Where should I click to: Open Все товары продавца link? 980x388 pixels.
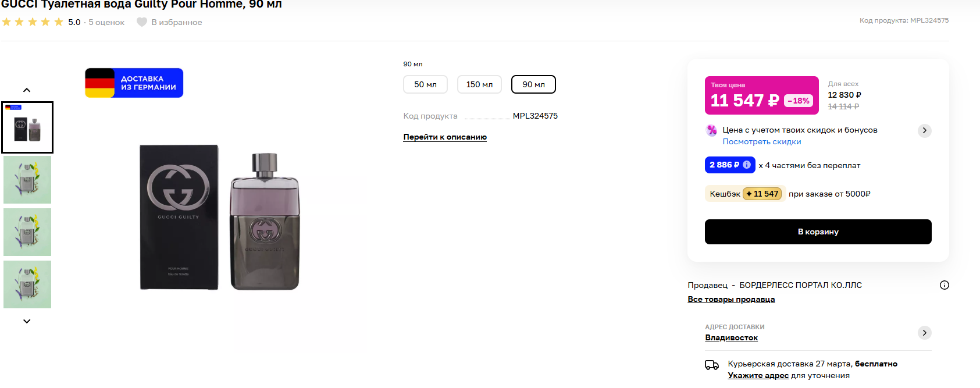click(731, 299)
